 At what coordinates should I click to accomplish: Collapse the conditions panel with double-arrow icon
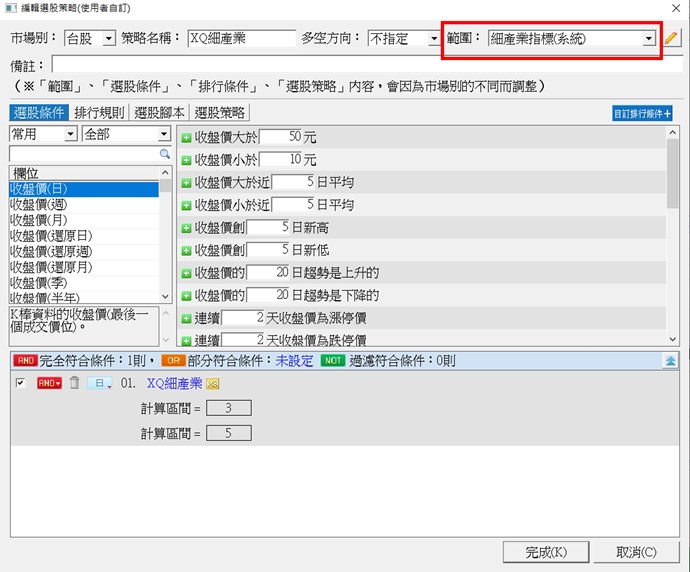pyautogui.click(x=670, y=361)
